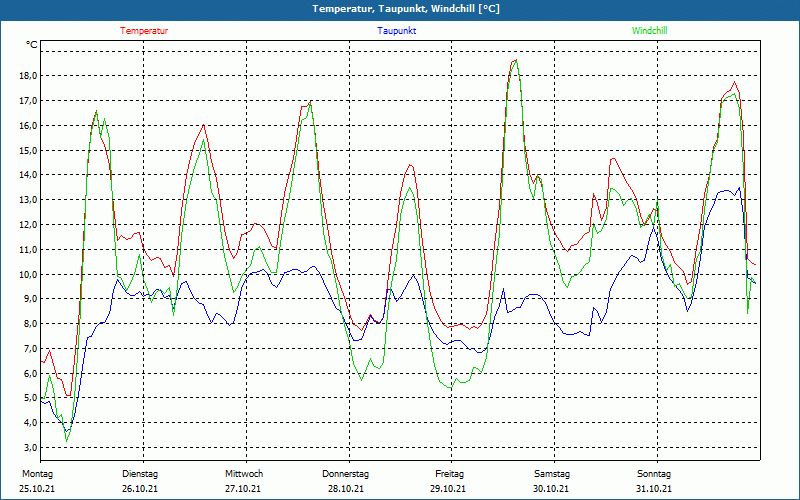Click the date 29.10.21
This screenshot has width=800, height=500.
coord(448,489)
